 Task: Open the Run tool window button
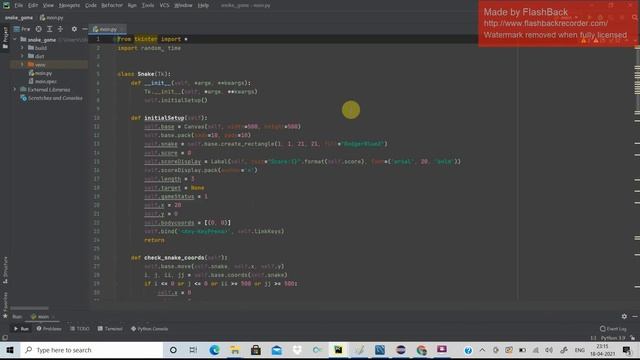tap(21, 329)
